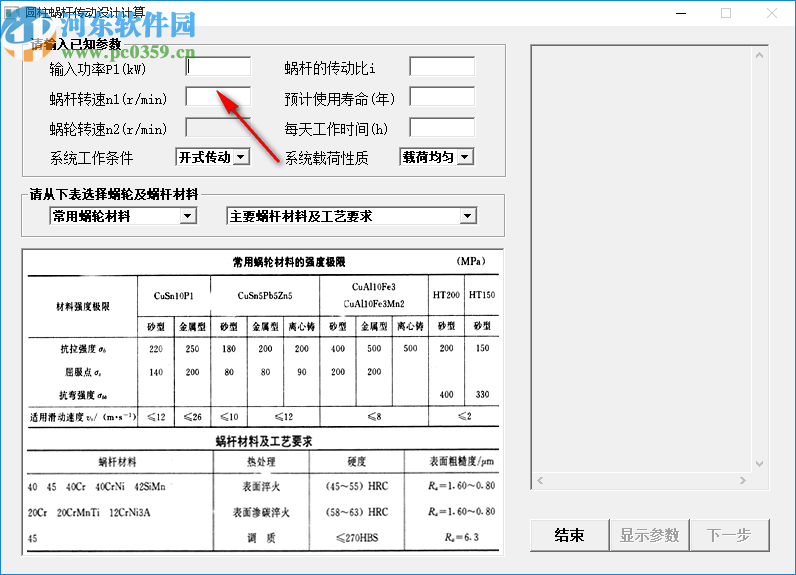Close the 圆柱蜗杆传动设计计算 window
Image resolution: width=796 pixels, height=575 pixels.
click(x=772, y=13)
